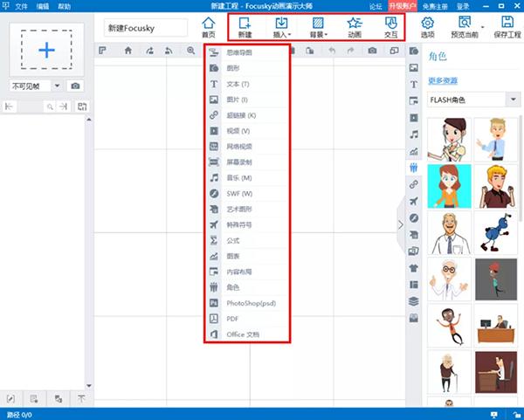Click the 更多资源 link
524x420 pixels.
click(443, 81)
